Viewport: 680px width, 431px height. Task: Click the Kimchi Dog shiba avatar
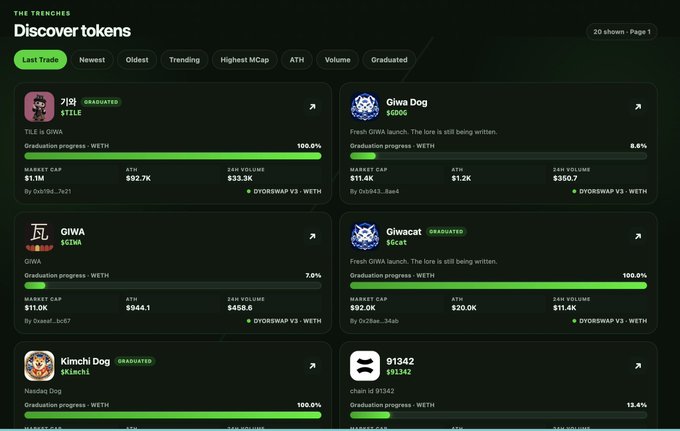[x=39, y=366]
